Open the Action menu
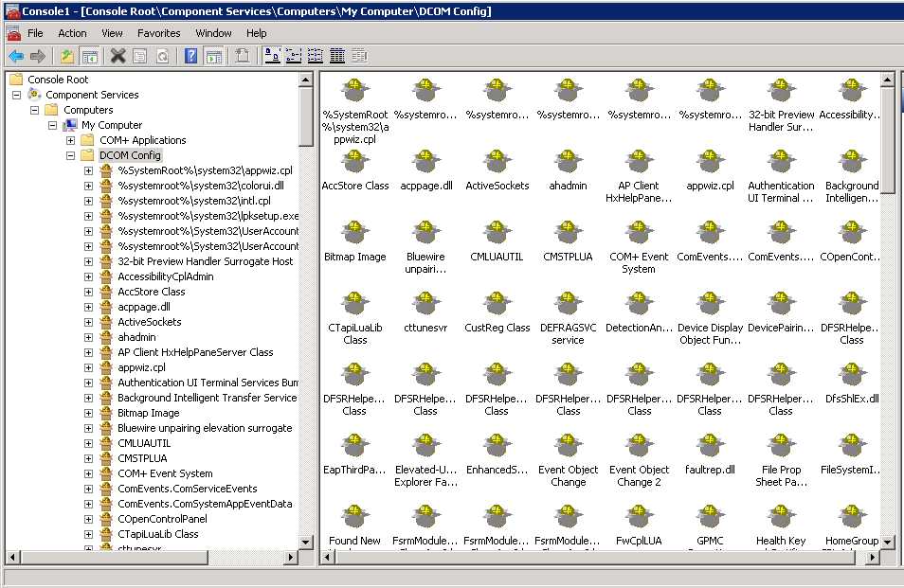Image resolution: width=904 pixels, height=588 pixels. 72,33
